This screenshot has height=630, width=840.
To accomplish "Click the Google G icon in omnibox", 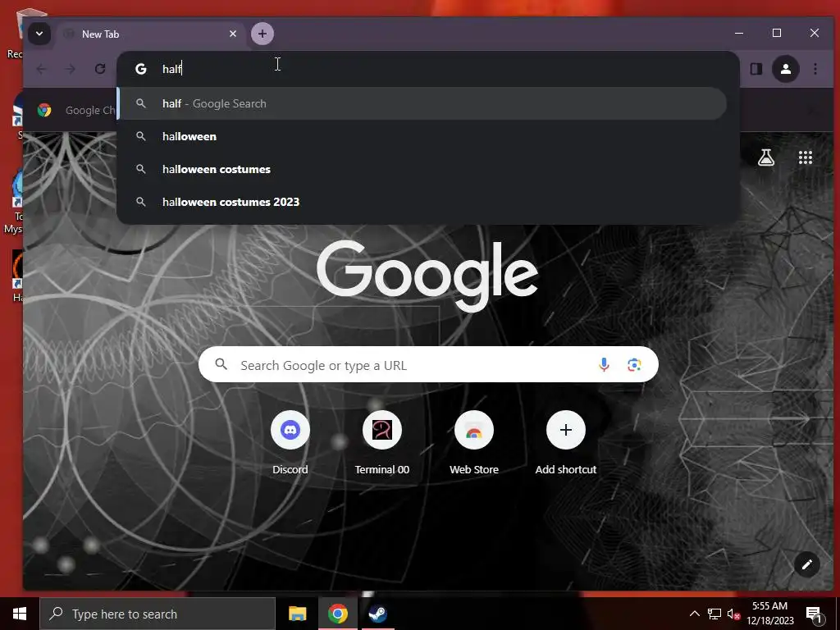I will click(x=141, y=69).
